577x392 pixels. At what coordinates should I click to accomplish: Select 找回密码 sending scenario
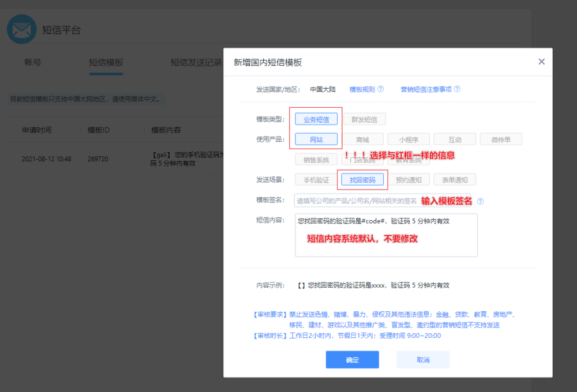[x=362, y=180]
